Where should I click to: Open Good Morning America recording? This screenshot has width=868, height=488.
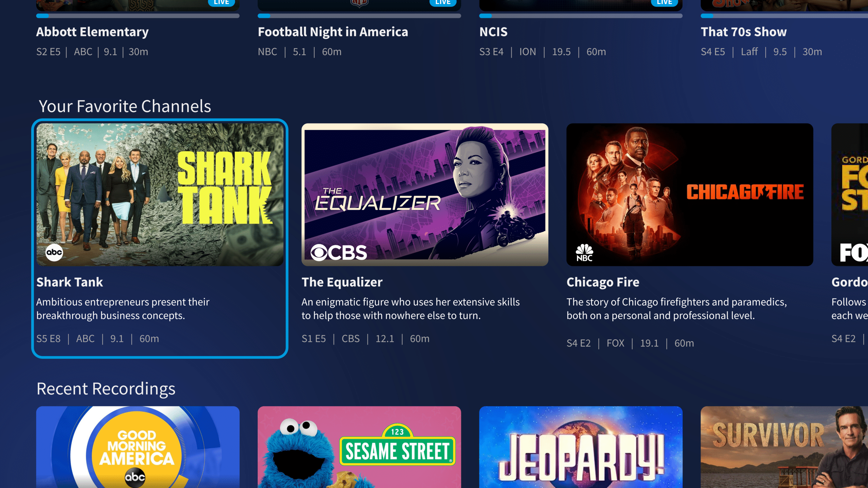pos(138,447)
